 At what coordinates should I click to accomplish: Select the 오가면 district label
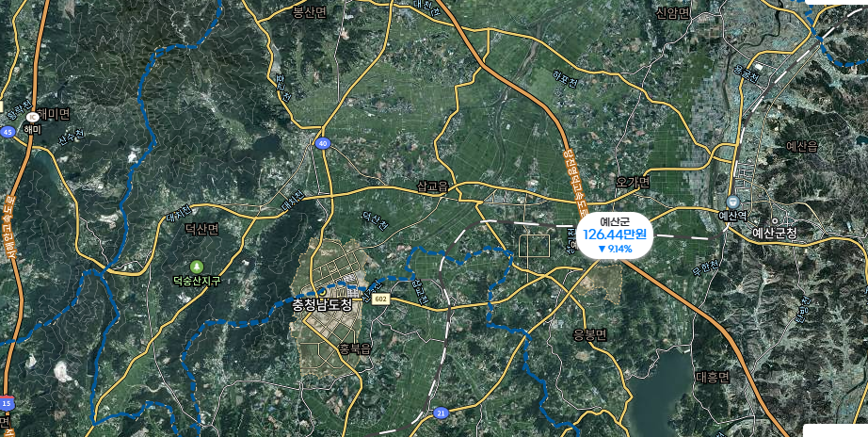click(633, 182)
